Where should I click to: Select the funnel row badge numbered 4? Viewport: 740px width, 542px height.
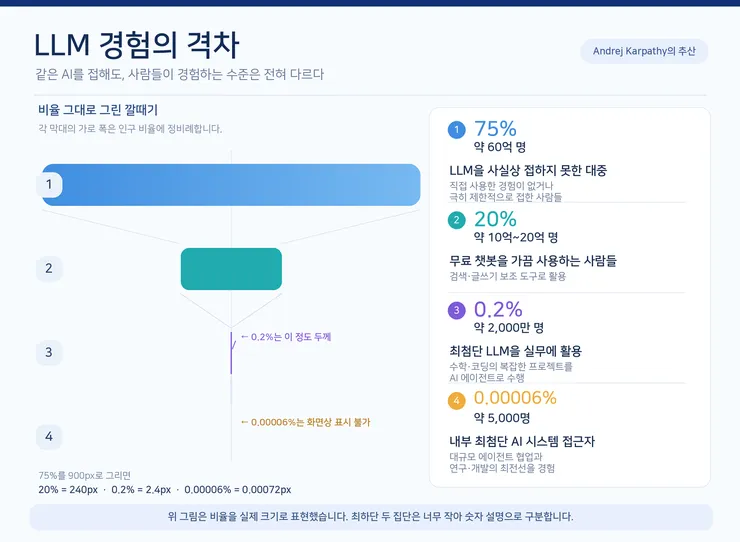pos(49,437)
